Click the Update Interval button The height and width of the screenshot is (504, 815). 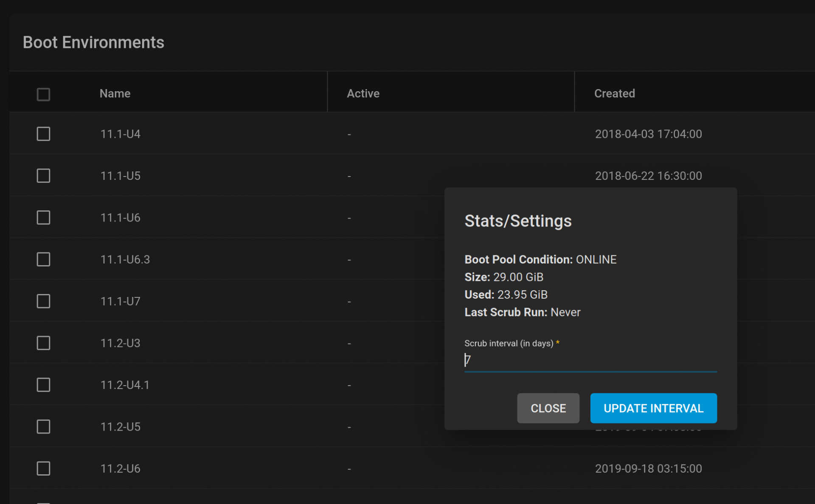click(653, 408)
